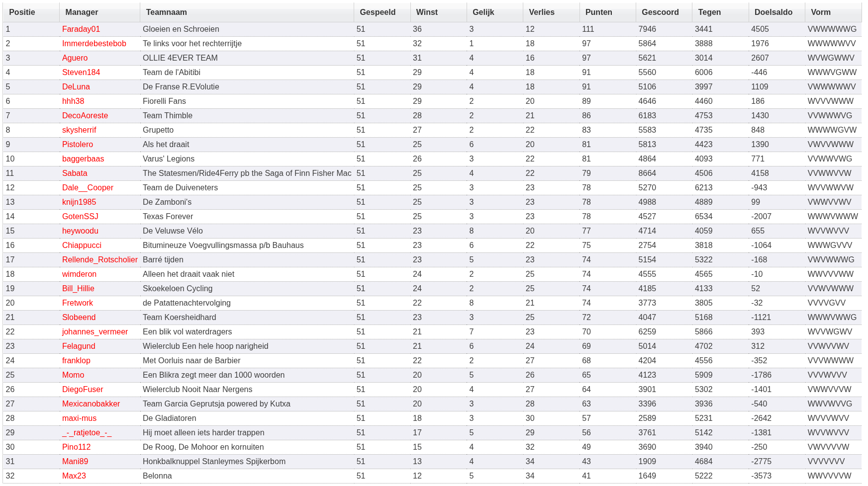Open the Rellende_Rotscholier manager link
The height and width of the screenshot is (486, 868).
tap(100, 260)
